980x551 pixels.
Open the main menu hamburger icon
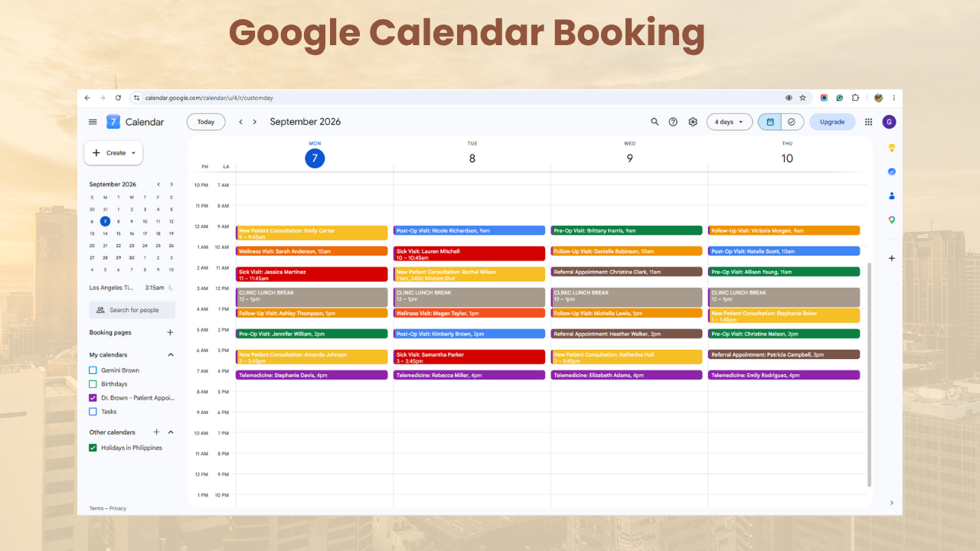click(93, 122)
